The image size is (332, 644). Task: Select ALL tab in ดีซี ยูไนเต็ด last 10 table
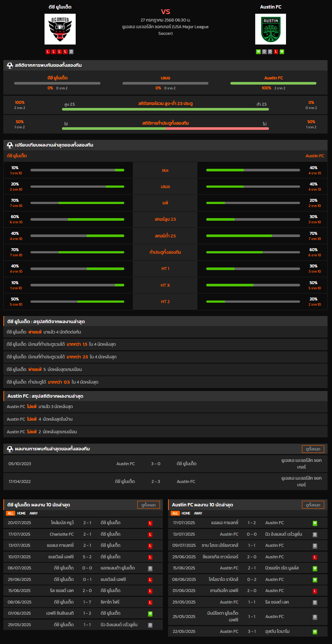click(10, 513)
